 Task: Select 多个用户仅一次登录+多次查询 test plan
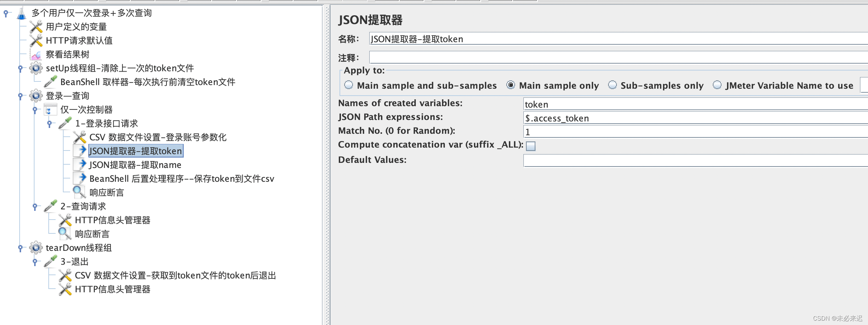(x=92, y=13)
